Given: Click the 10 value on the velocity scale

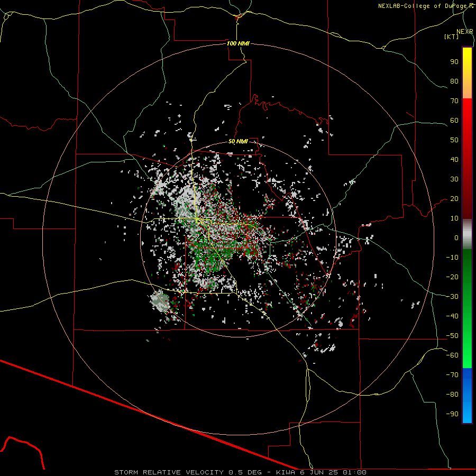Looking at the screenshot, I should tap(454, 218).
